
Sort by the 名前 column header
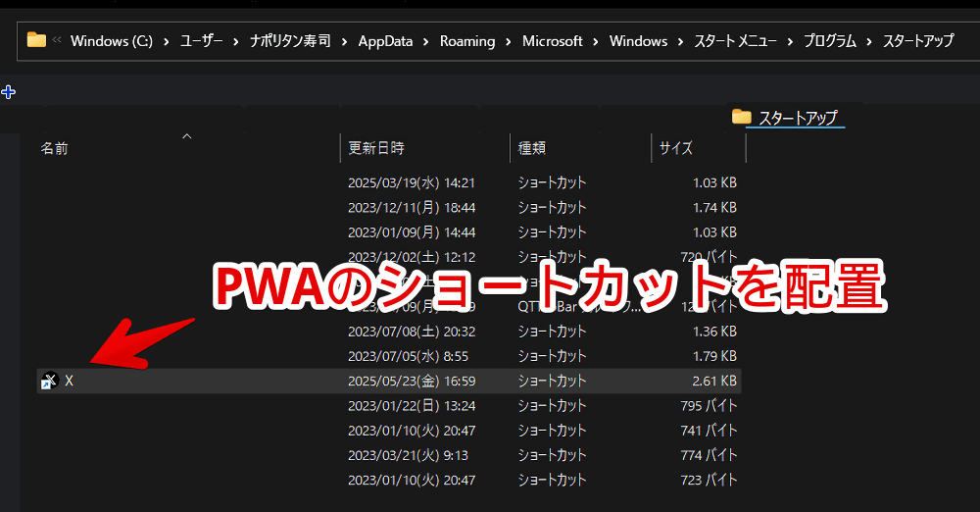point(54,148)
